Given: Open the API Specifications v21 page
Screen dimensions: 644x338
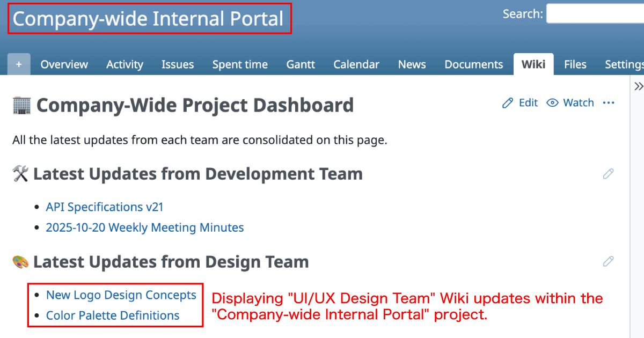Looking at the screenshot, I should click(x=104, y=207).
